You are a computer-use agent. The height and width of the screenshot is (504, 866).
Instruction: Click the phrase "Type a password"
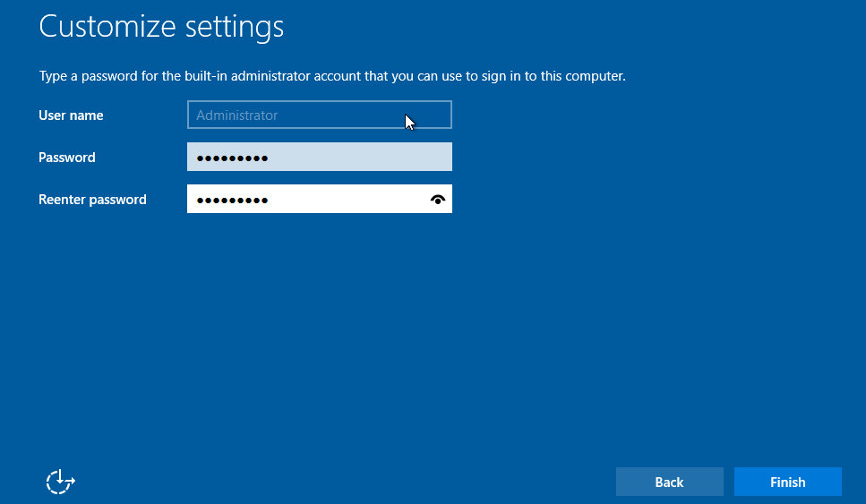[x=87, y=76]
